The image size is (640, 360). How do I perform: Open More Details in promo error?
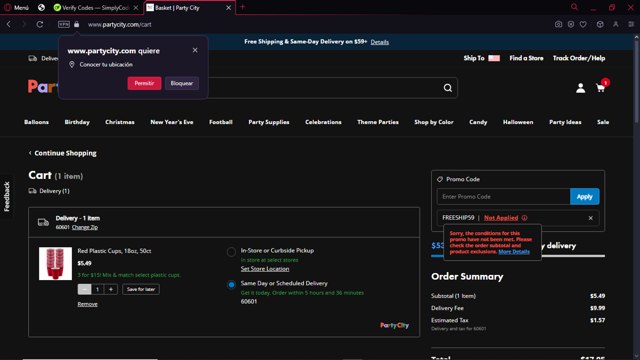pyautogui.click(x=514, y=252)
